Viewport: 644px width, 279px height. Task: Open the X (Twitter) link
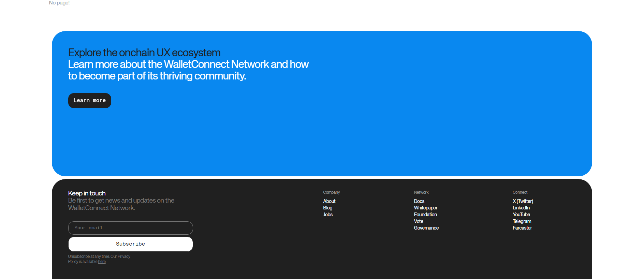pyautogui.click(x=523, y=201)
